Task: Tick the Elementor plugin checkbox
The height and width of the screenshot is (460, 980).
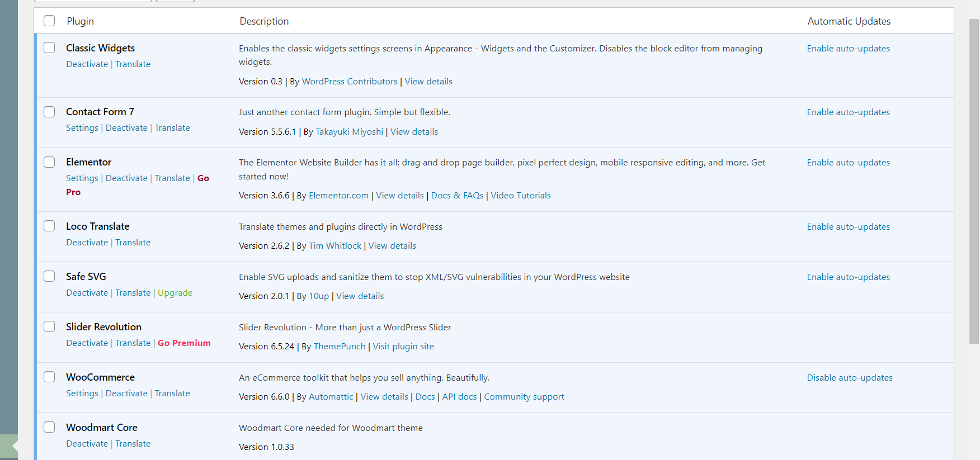Action: 49,162
